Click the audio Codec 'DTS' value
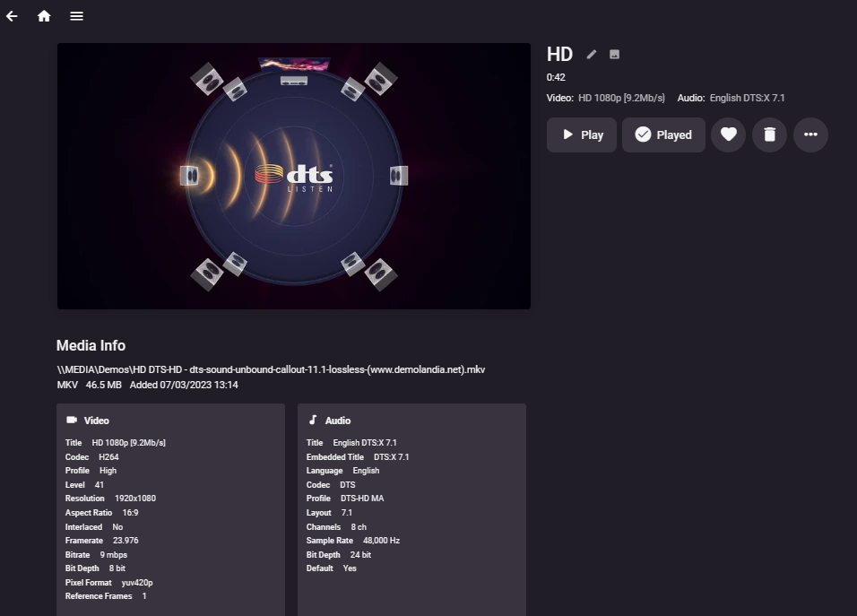 tap(348, 485)
